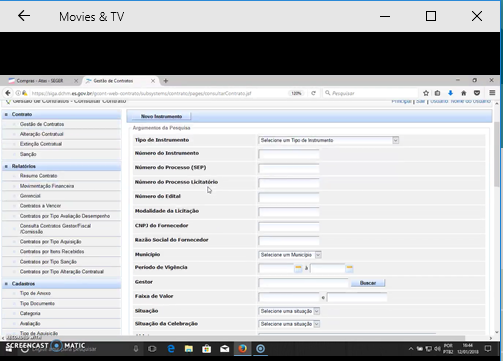Viewport: 503px width, 361px height.
Task: Open Resumo Contrato report
Action: click(x=38, y=176)
